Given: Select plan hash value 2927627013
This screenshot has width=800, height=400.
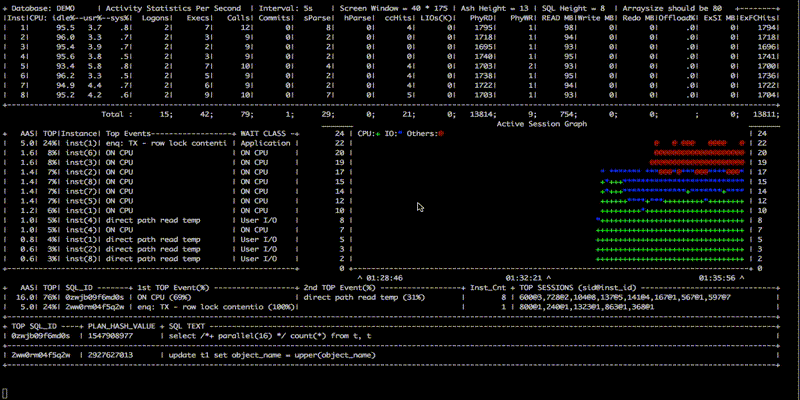Looking at the screenshot, I should point(110,355).
